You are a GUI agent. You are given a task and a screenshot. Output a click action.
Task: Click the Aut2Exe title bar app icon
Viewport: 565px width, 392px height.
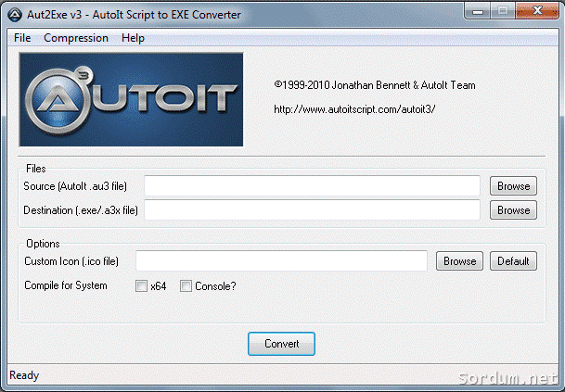coord(15,15)
